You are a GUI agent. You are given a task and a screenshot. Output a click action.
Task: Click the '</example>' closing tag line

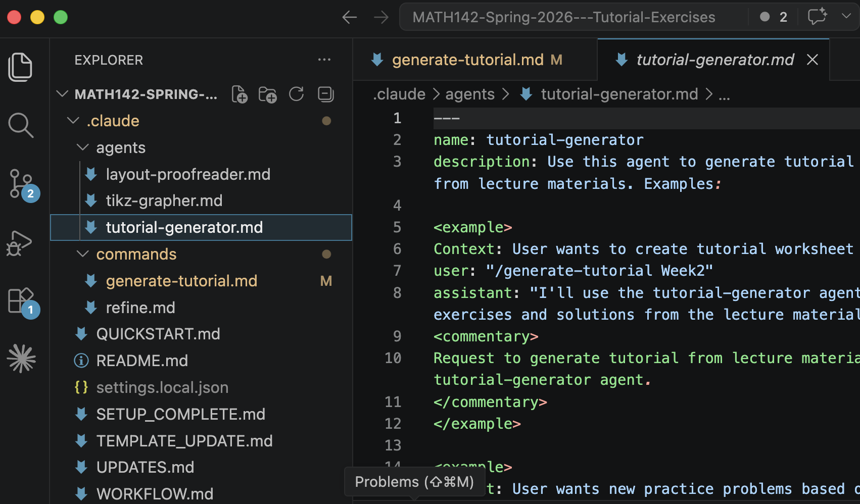477,423
